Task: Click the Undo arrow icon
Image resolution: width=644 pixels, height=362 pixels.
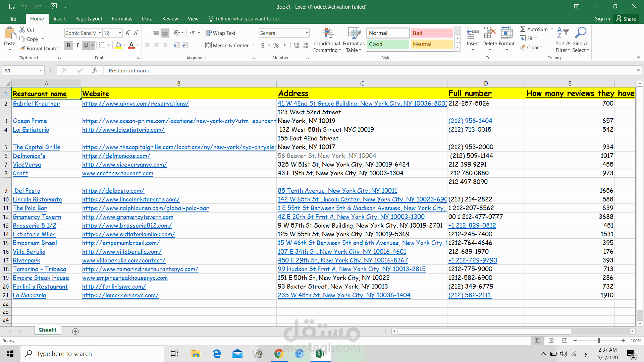Action: pyautogui.click(x=24, y=6)
